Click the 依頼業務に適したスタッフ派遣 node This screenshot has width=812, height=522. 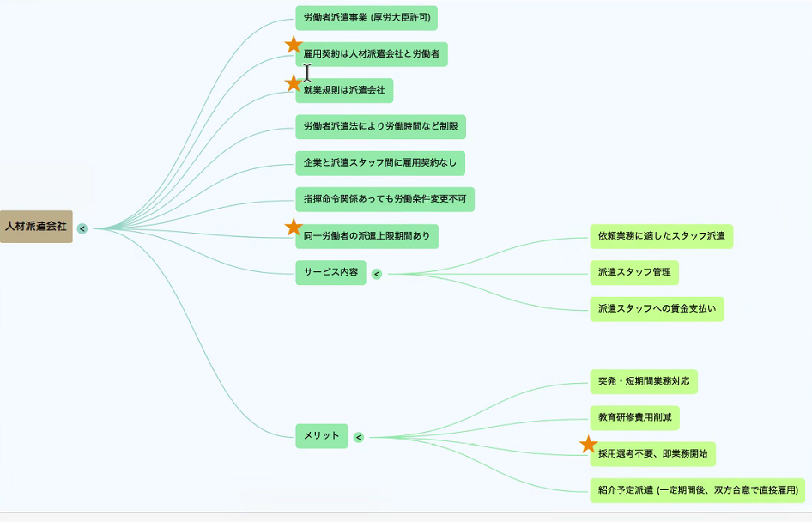click(661, 236)
